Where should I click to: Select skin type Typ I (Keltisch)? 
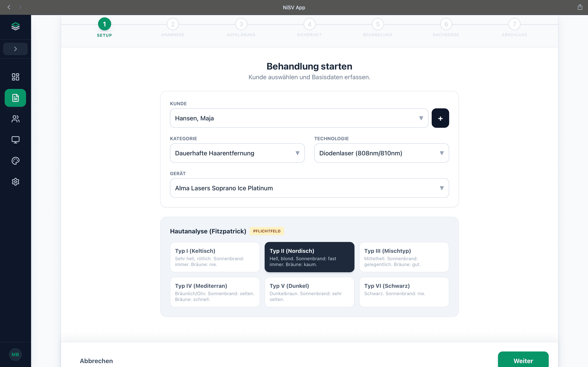point(215,257)
